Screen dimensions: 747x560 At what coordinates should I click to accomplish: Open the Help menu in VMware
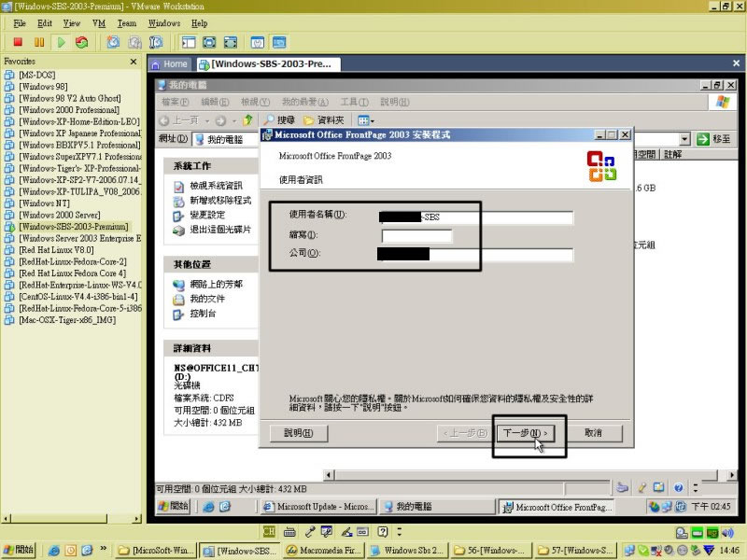199,23
